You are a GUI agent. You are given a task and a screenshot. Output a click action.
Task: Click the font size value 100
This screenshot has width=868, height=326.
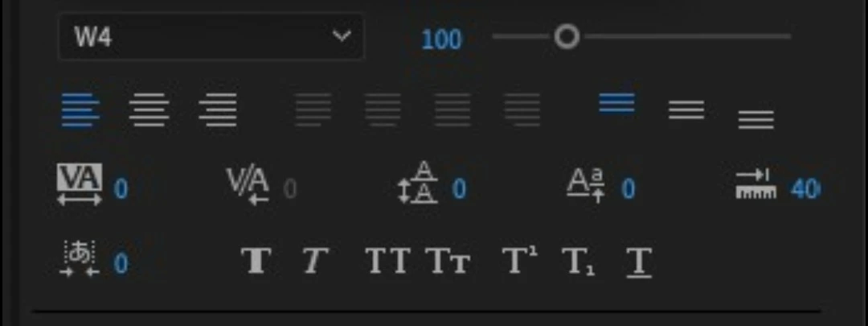(x=441, y=40)
